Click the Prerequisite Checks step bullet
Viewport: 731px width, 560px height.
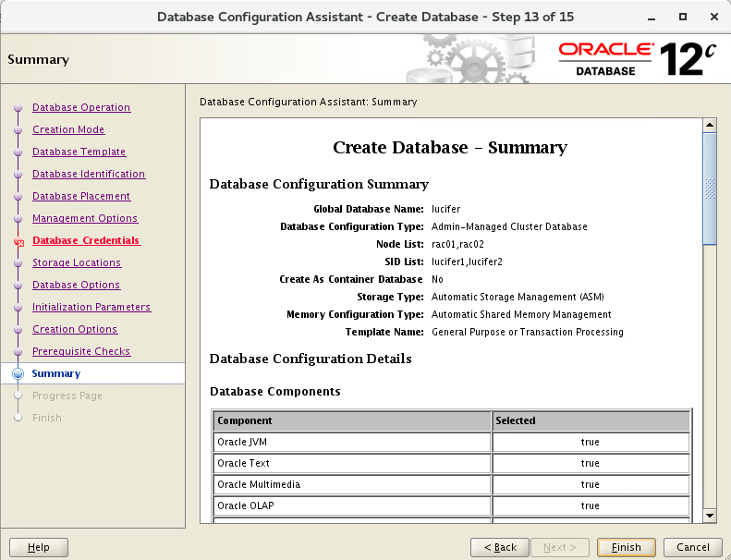point(18,351)
